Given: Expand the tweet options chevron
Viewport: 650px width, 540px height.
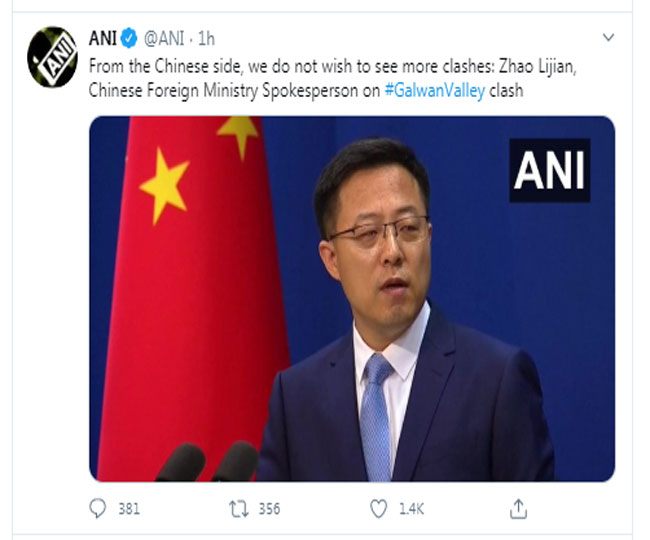Looking at the screenshot, I should [x=608, y=37].
